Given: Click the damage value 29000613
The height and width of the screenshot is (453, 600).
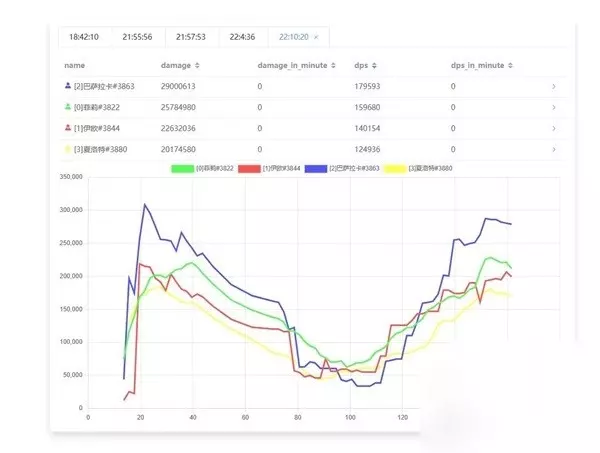Looking at the screenshot, I should pos(178,86).
